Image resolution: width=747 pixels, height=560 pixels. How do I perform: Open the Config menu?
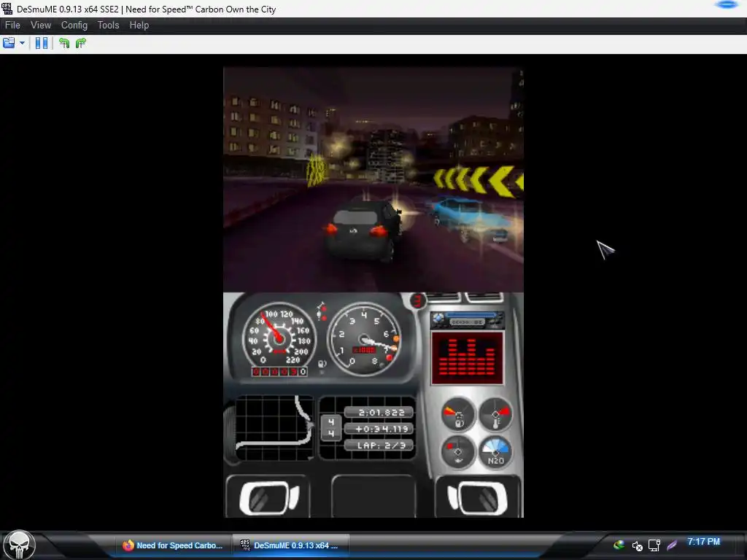point(74,26)
